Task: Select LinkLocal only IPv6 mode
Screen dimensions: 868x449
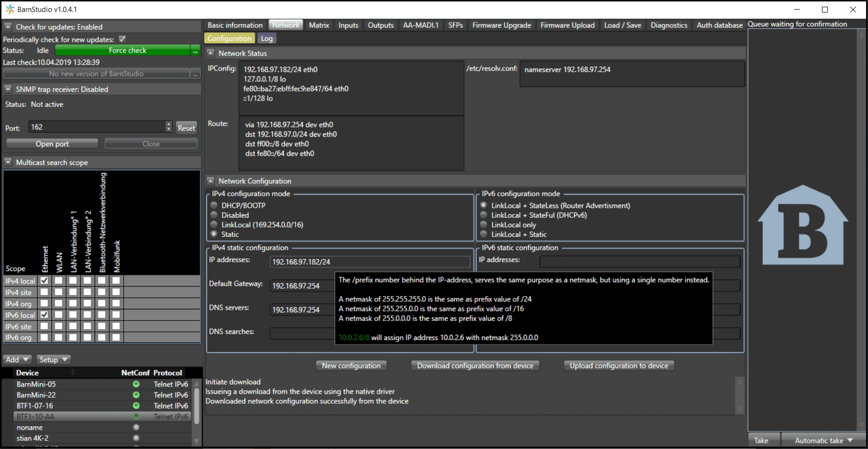Action: 484,224
